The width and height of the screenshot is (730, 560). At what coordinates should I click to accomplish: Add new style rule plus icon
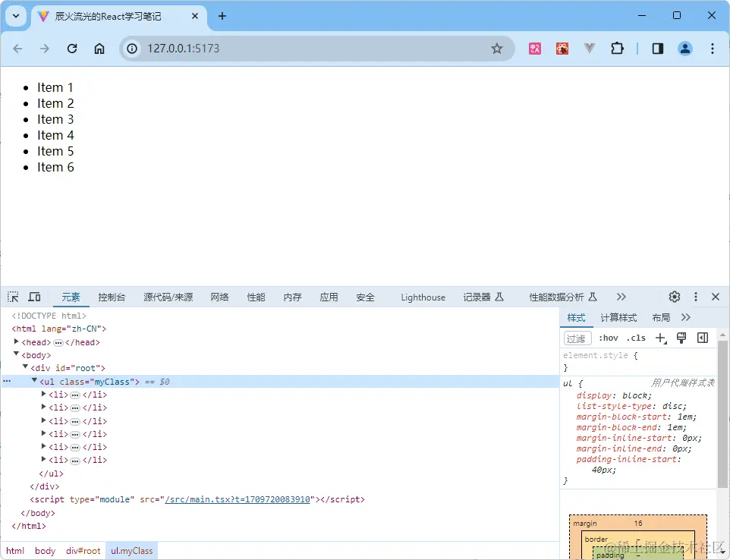click(661, 338)
